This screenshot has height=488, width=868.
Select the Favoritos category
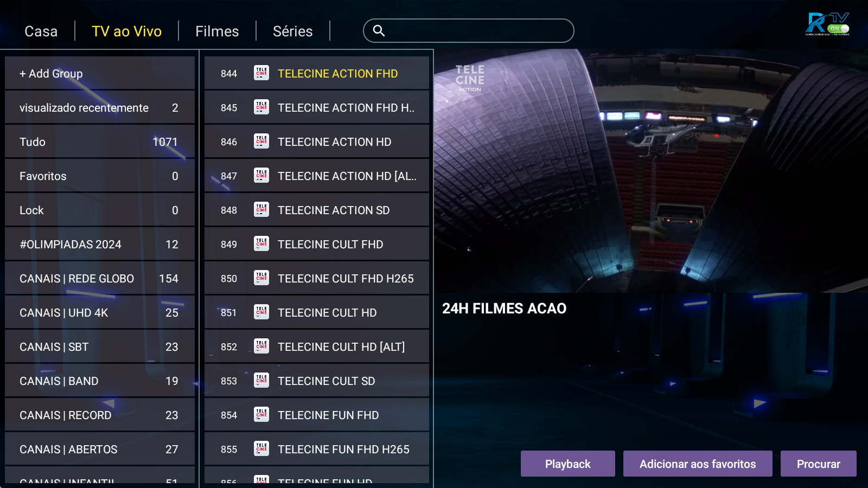(100, 176)
